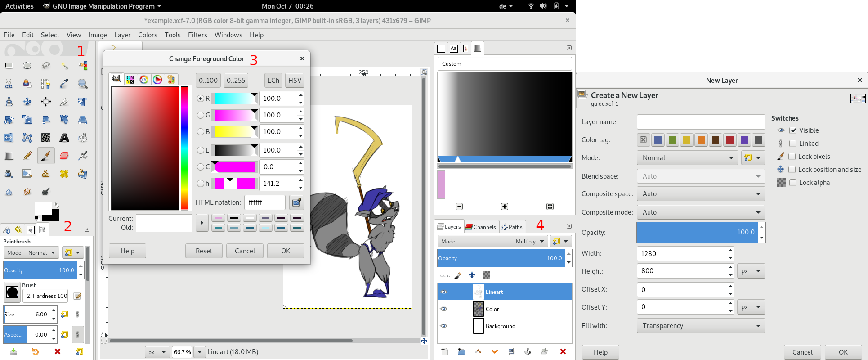
Task: Open the Composite mode dropdown
Action: tap(701, 212)
